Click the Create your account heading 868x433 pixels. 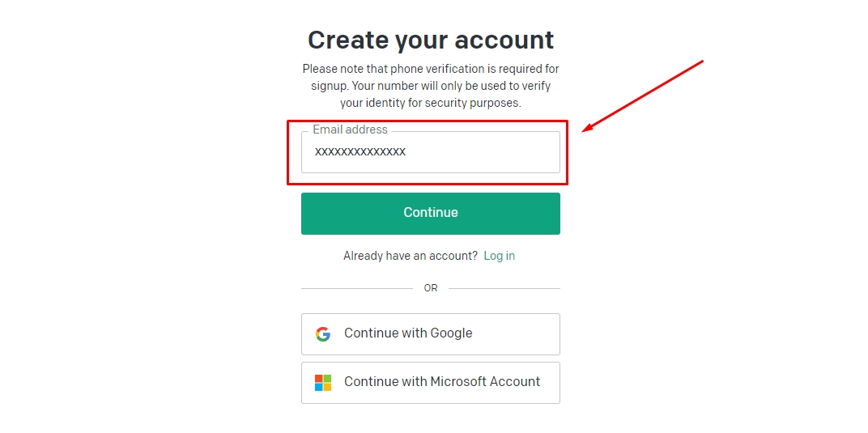431,40
